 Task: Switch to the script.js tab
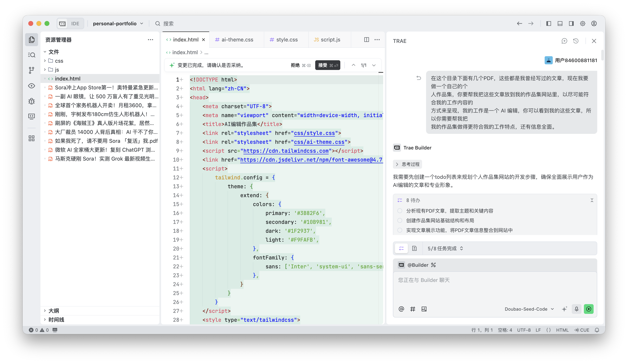click(330, 40)
